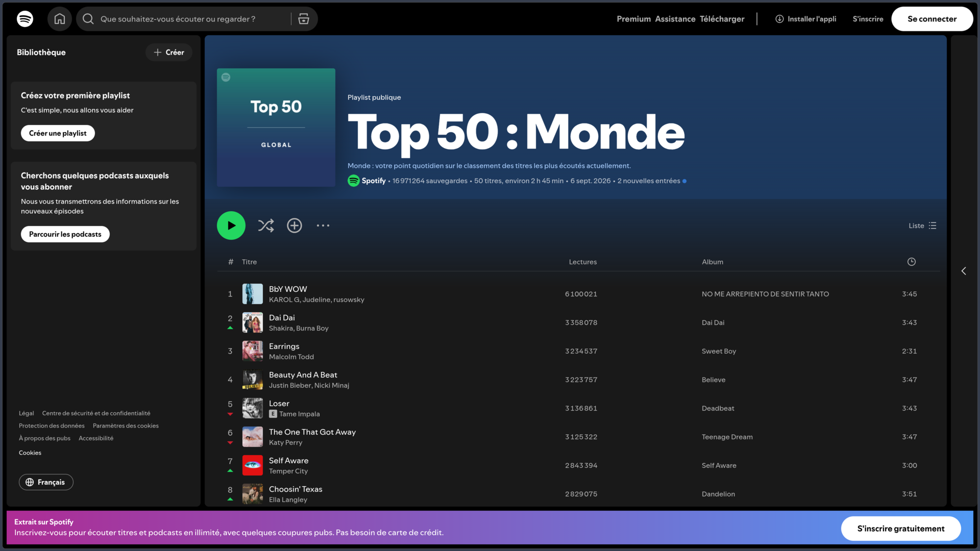The width and height of the screenshot is (980, 551).
Task: Click the search magnifier icon
Action: tap(88, 19)
